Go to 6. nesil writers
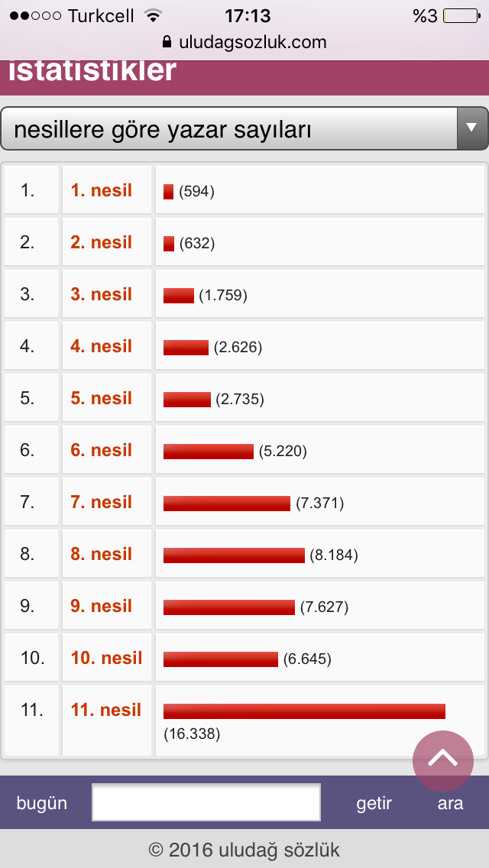This screenshot has width=489, height=868. click(102, 450)
